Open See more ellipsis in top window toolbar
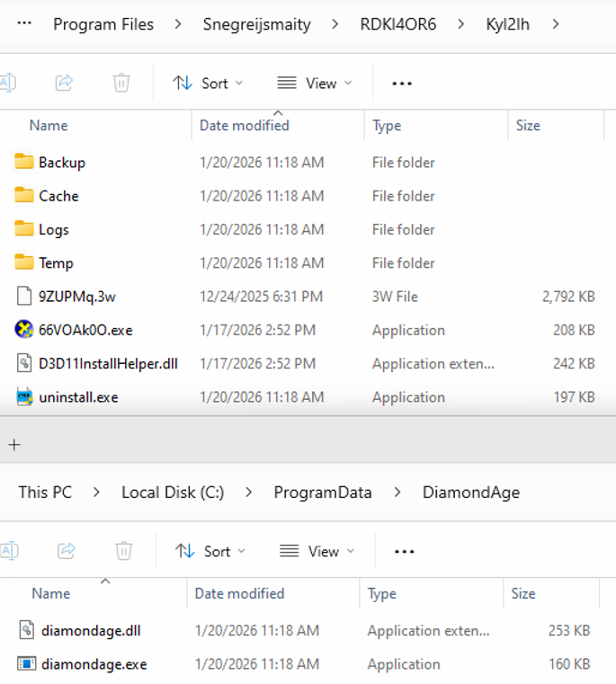 click(402, 83)
